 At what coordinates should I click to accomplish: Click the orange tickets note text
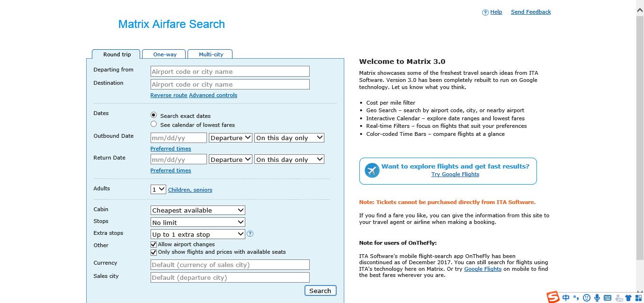click(447, 202)
